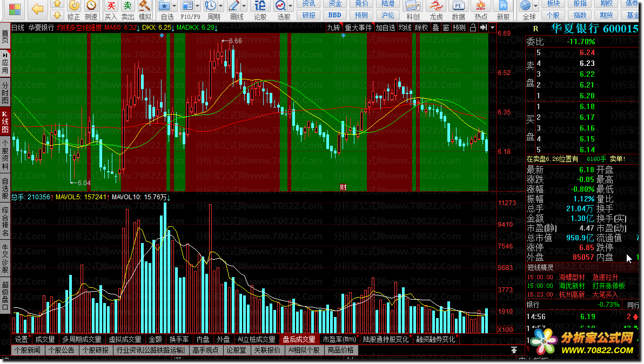The height and width of the screenshot is (364, 644).
Task: Click the 沪伦 toolbar button
Action: point(387,15)
